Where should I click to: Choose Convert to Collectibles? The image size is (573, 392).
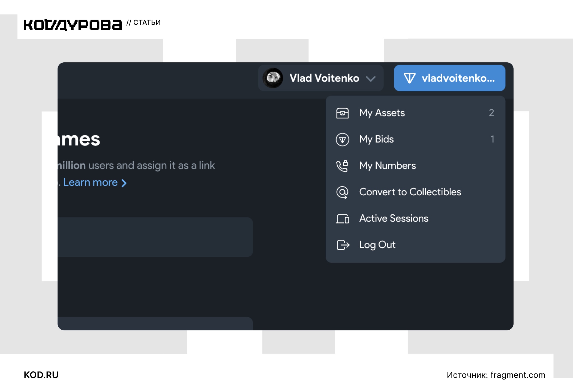(415, 192)
